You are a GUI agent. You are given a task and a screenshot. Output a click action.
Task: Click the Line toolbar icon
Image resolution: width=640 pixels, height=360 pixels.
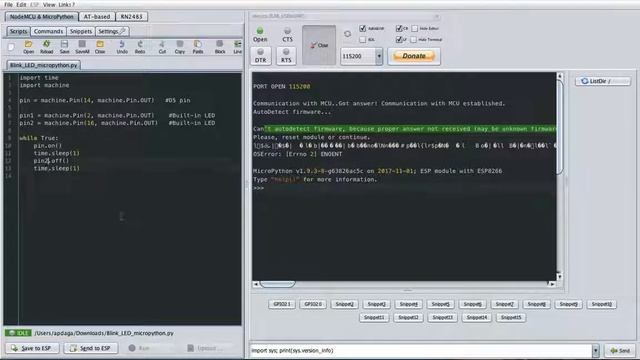pyautogui.click(x=238, y=47)
